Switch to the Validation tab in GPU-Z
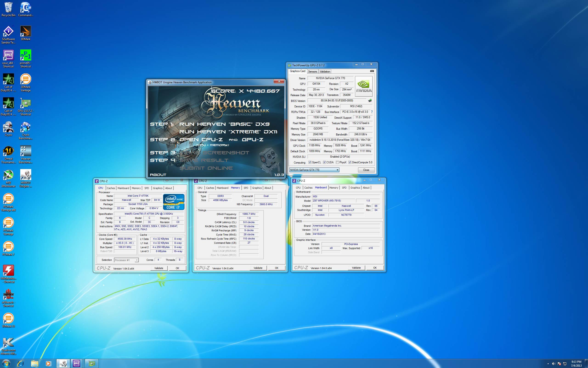 325,71
